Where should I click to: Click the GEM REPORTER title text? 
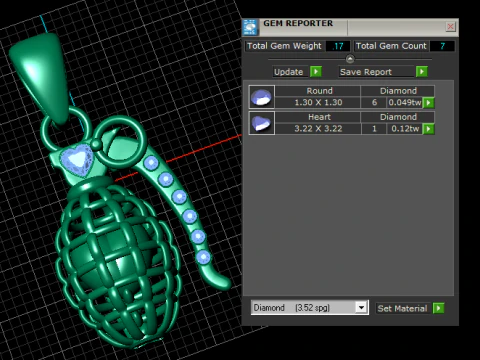click(x=298, y=23)
